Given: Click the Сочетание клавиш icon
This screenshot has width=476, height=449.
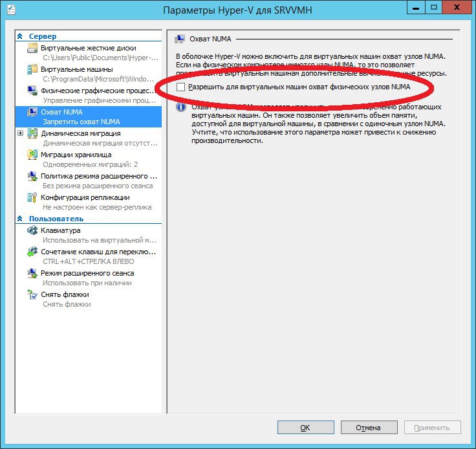Looking at the screenshot, I should point(32,252).
